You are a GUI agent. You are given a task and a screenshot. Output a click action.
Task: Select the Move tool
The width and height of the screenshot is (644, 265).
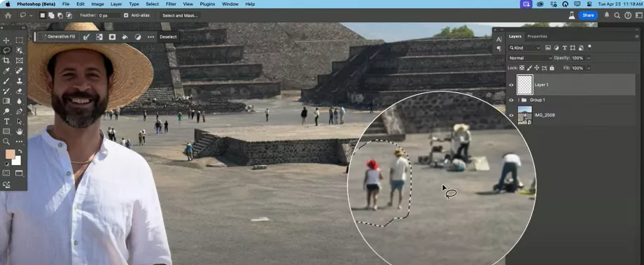[6, 41]
